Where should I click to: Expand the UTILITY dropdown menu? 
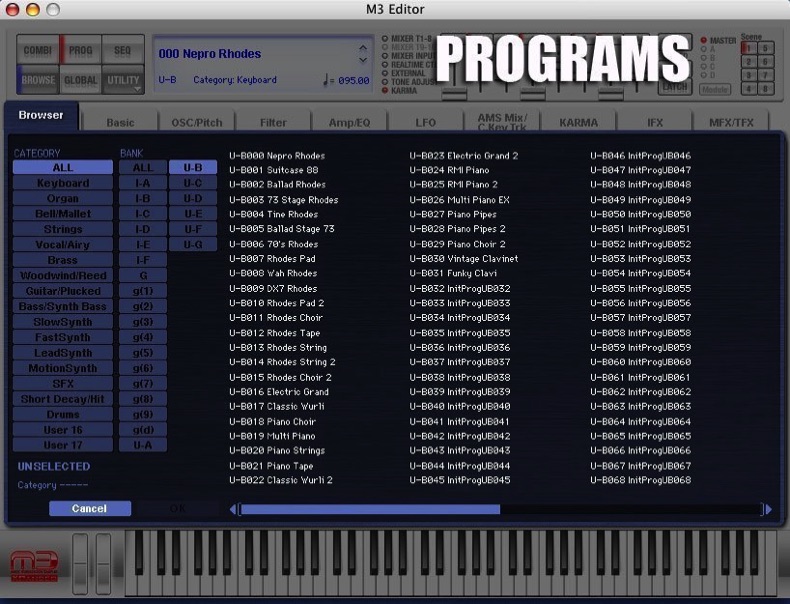click(122, 80)
